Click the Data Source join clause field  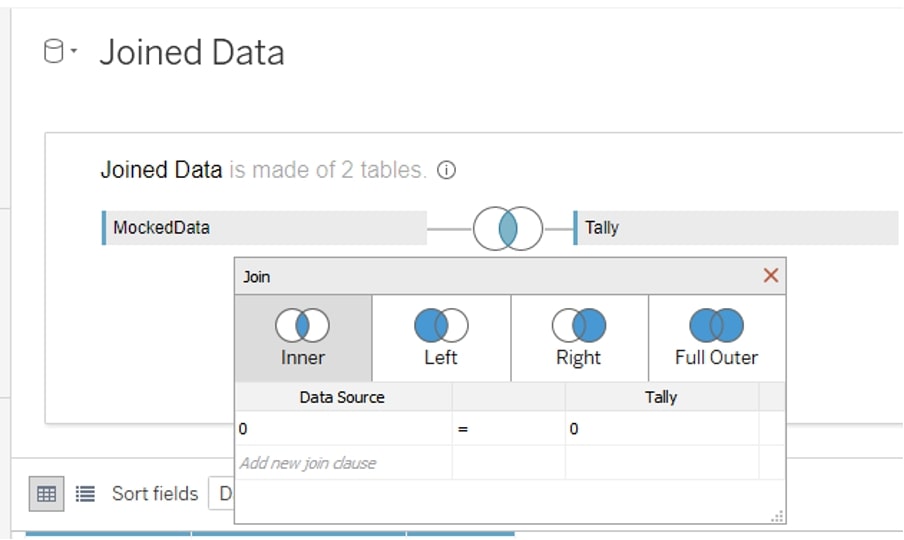click(344, 428)
